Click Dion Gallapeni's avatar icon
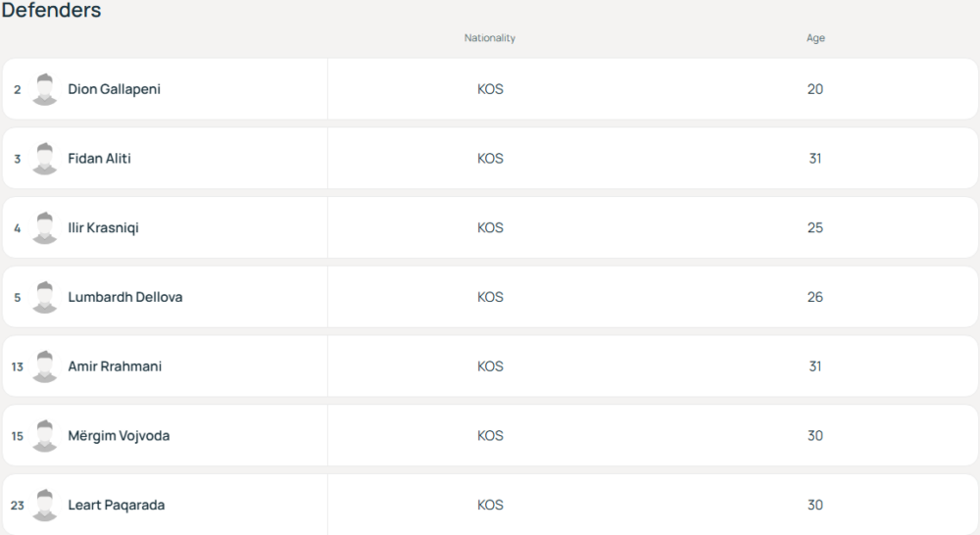 click(x=44, y=89)
